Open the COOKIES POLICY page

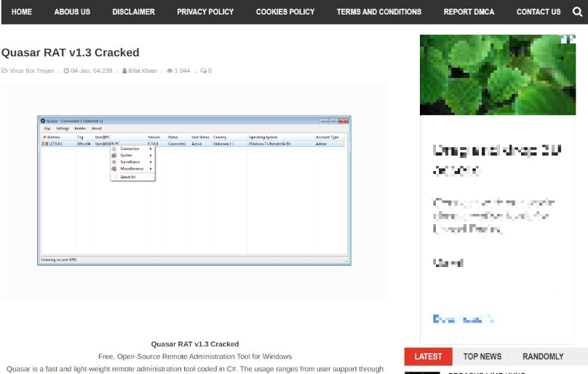tap(285, 12)
